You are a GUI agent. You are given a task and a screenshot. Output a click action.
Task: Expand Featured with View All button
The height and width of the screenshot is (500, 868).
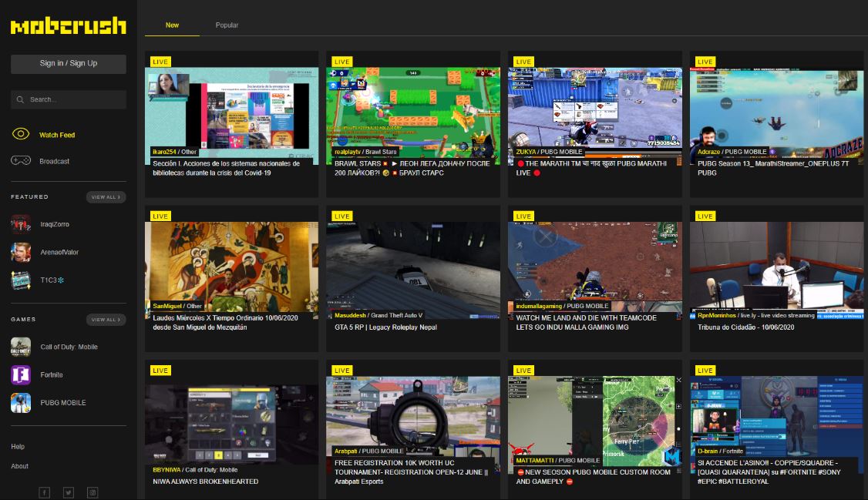coord(106,197)
